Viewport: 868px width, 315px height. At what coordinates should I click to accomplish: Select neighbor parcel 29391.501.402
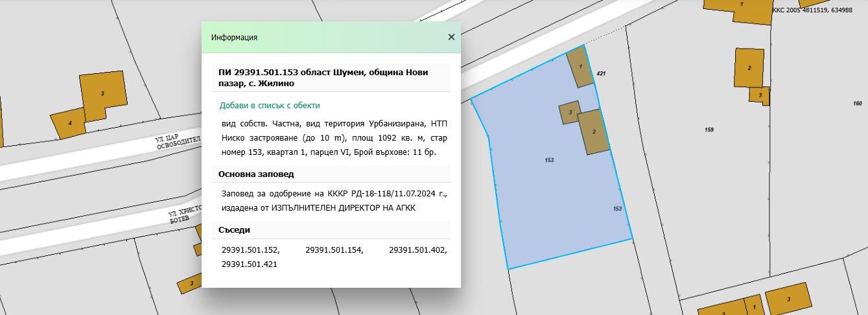[418, 250]
